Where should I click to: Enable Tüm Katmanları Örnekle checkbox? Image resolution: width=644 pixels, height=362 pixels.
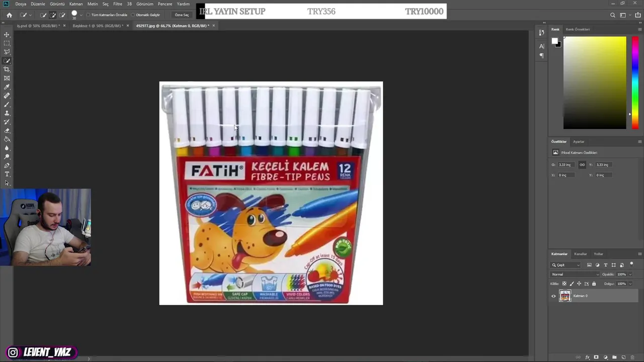point(89,15)
